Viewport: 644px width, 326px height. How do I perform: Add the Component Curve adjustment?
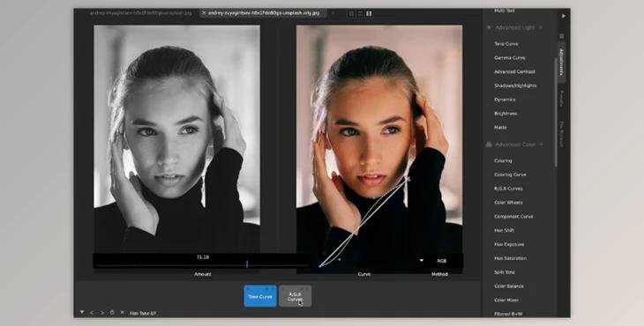coord(513,217)
